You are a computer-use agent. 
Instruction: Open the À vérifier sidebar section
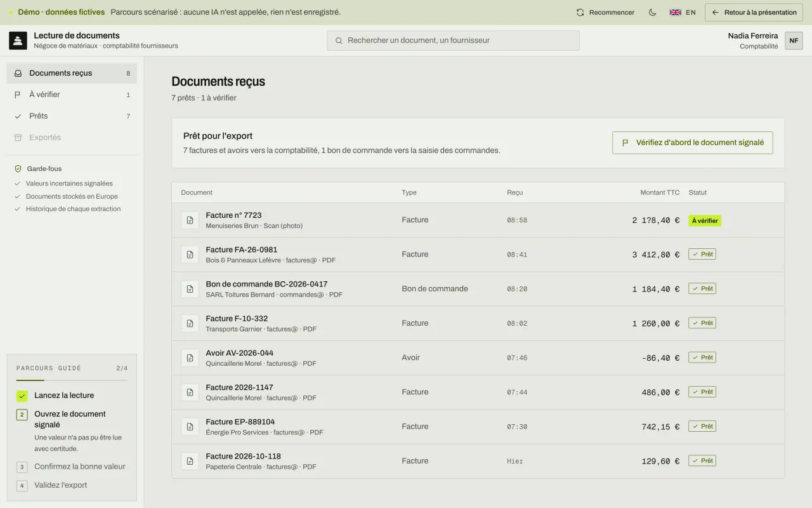pyautogui.click(x=72, y=95)
